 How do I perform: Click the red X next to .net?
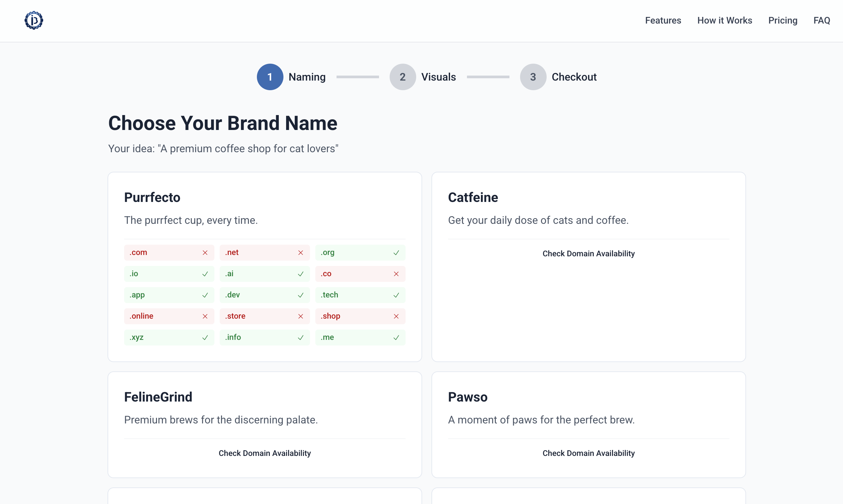(x=300, y=253)
